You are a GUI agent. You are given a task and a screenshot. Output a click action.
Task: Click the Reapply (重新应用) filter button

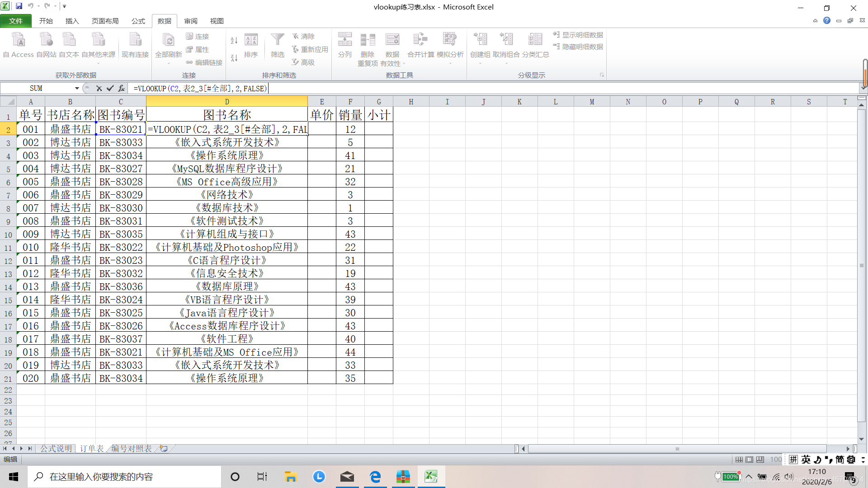(310, 49)
